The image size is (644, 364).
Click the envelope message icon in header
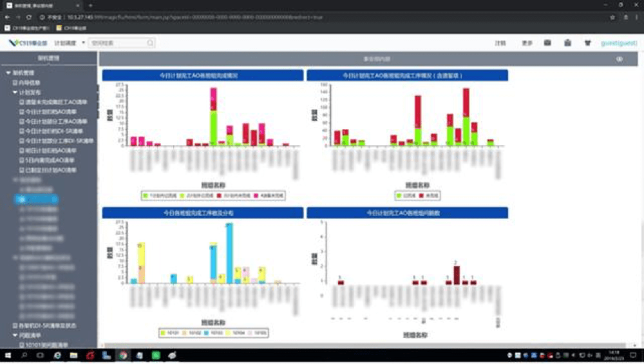[547, 43]
